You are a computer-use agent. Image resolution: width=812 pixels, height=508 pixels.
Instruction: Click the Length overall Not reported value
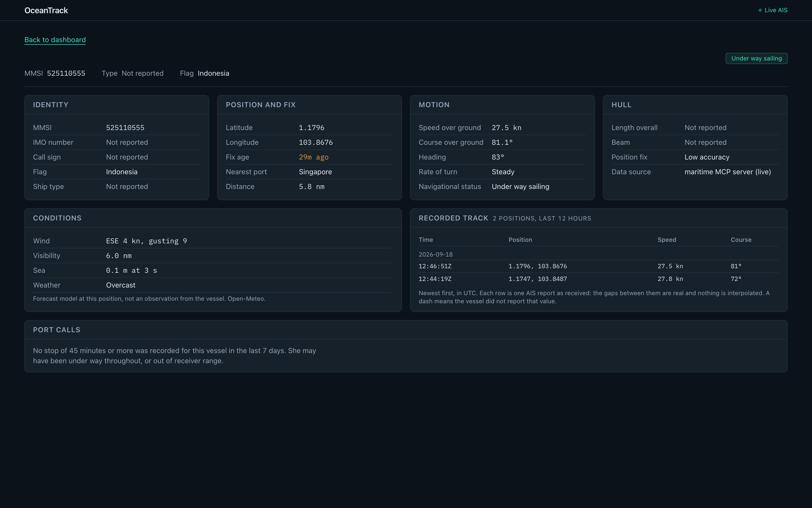[705, 128]
